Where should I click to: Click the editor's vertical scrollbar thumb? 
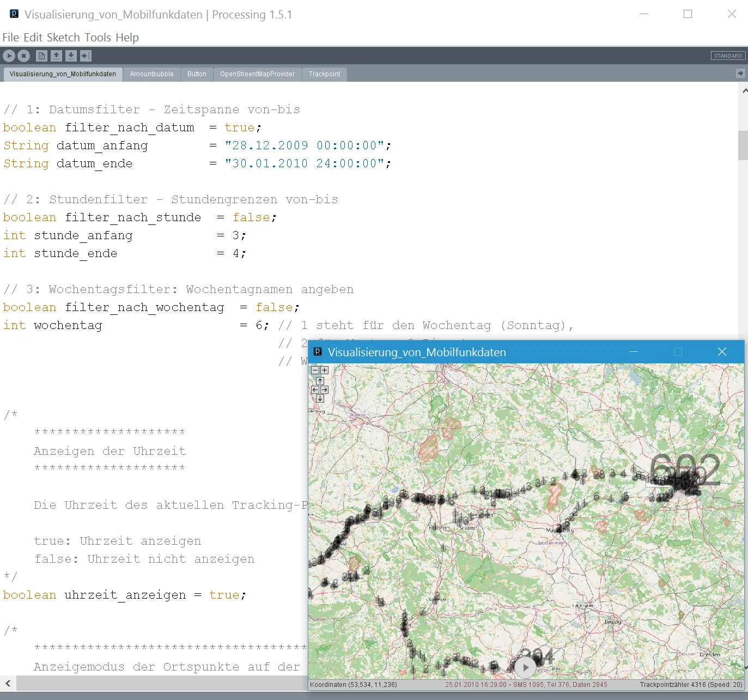(743, 145)
